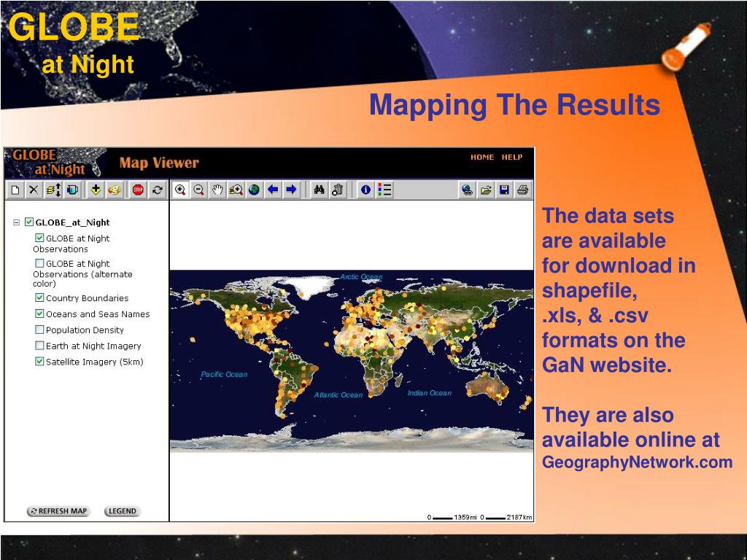This screenshot has height=560, width=747.
Task: Uncheck Satellite Imagery (5km) layer
Action: [x=39, y=362]
